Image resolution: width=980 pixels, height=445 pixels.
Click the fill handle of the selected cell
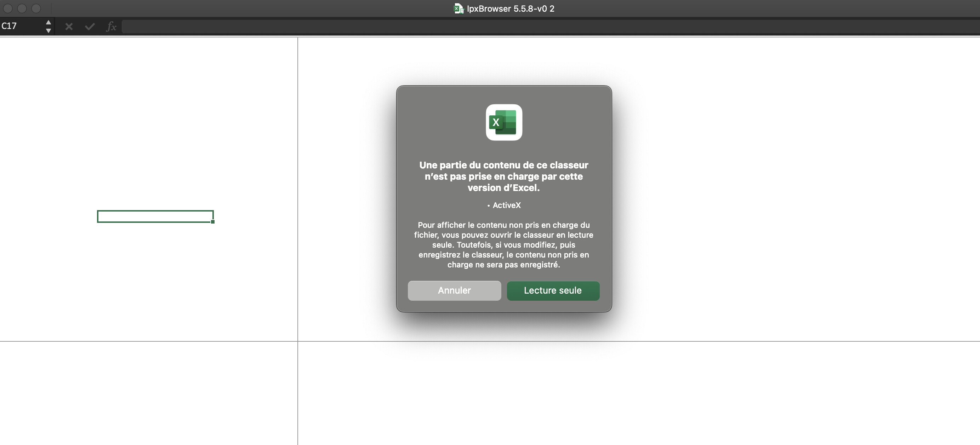213,222
